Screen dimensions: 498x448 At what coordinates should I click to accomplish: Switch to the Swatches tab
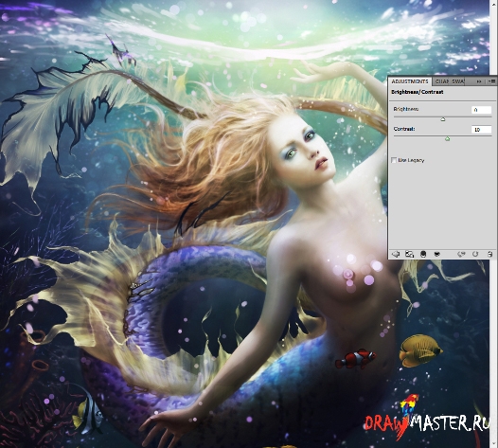(458, 81)
